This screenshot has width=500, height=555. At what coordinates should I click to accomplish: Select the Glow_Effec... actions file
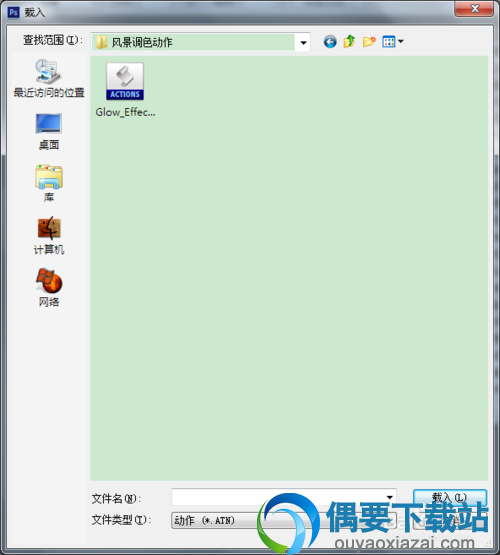click(x=125, y=90)
